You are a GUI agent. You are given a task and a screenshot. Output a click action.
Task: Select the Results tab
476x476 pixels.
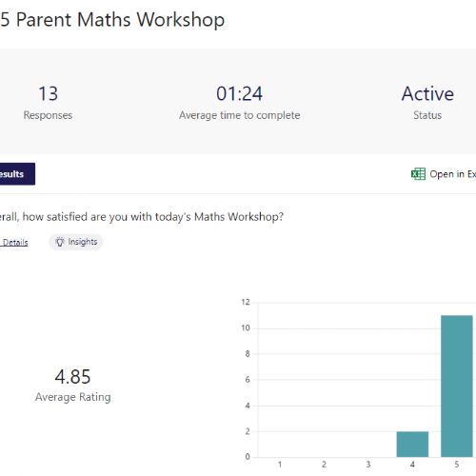click(17, 174)
